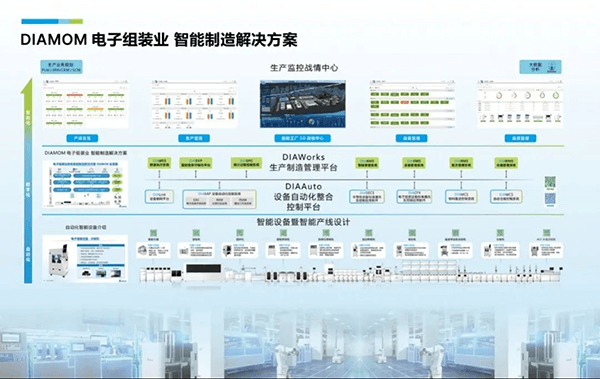Open the leftmost dashboard screenshot thumbnail
The height and width of the screenshot is (379, 600).
85,104
